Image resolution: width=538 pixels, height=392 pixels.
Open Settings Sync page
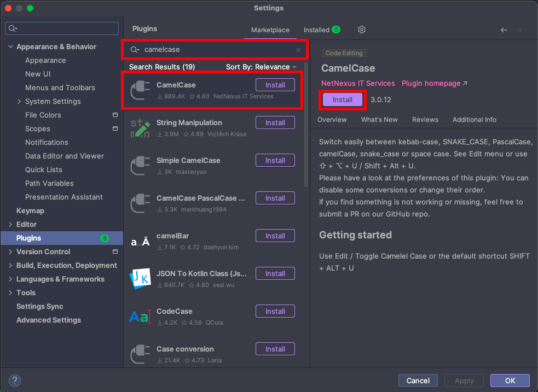pos(40,306)
